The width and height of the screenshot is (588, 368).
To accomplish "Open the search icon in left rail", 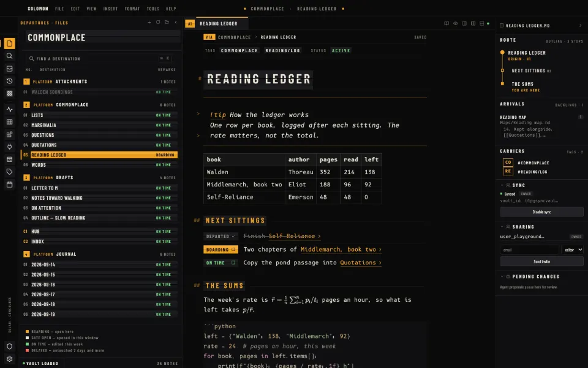I will tap(9, 56).
